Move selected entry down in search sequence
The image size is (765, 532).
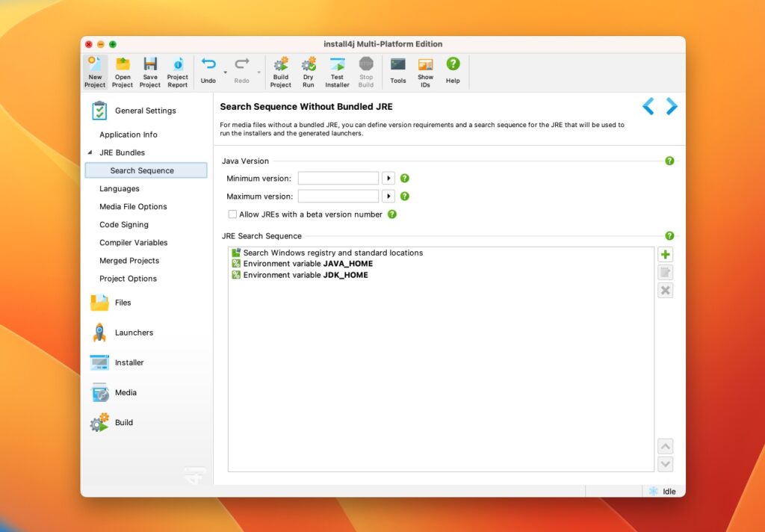point(665,464)
